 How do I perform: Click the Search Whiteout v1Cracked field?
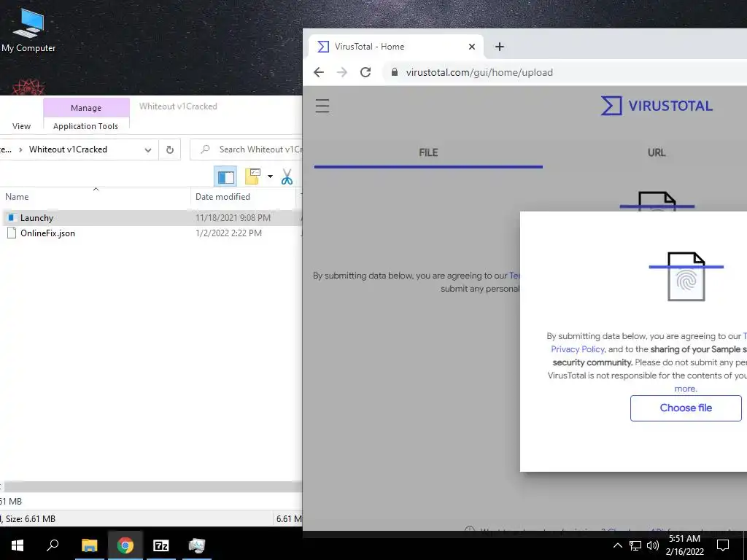pos(247,149)
